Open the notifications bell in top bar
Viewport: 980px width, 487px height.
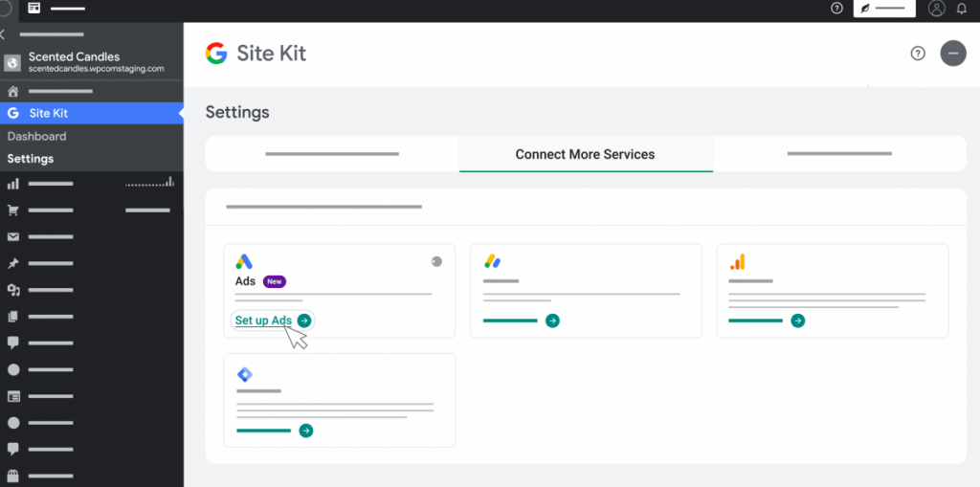pos(962,9)
